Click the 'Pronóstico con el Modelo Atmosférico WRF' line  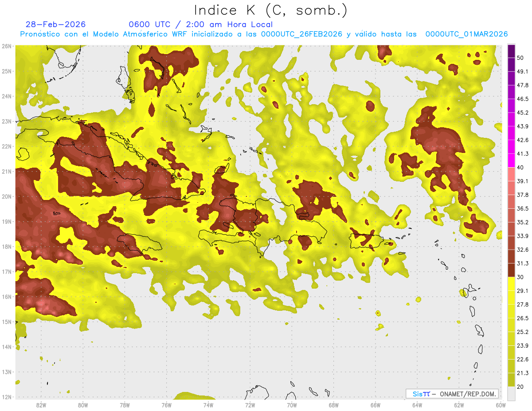point(264,34)
